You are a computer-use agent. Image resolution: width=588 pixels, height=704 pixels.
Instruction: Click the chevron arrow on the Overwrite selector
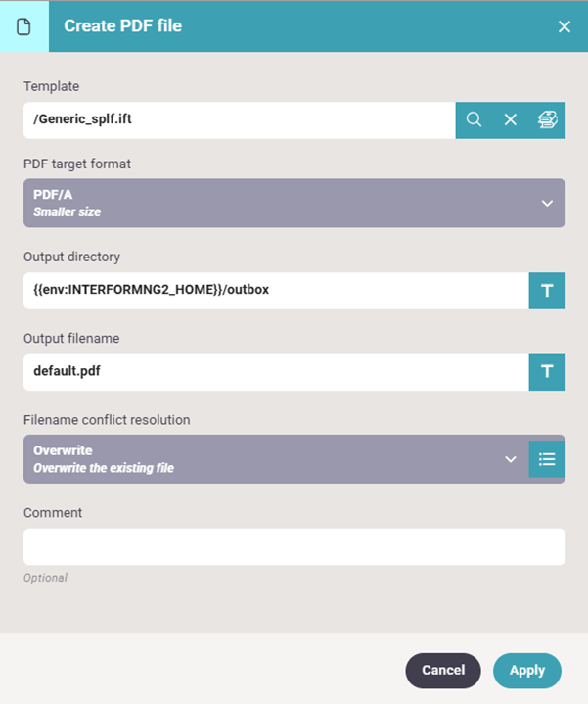click(x=510, y=459)
